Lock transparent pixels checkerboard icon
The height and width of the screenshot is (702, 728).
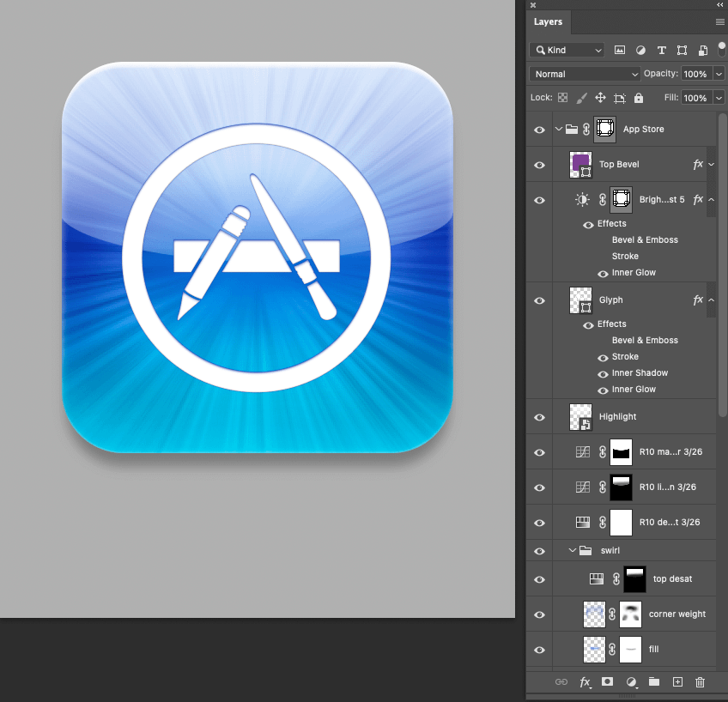(x=563, y=98)
